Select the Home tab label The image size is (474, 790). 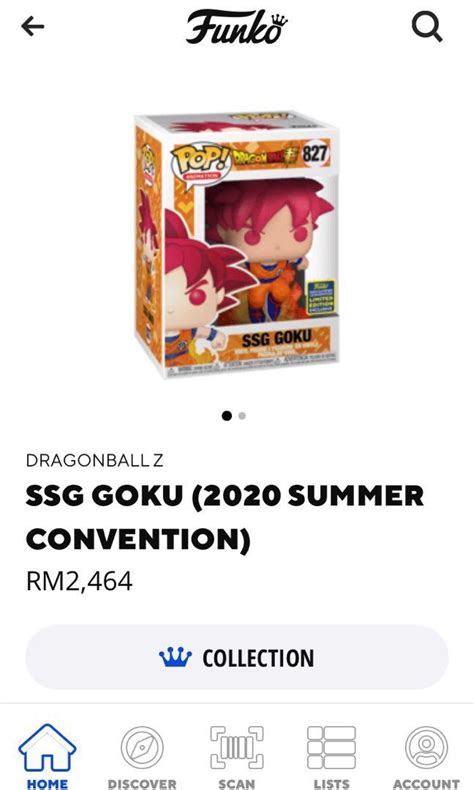point(47,783)
